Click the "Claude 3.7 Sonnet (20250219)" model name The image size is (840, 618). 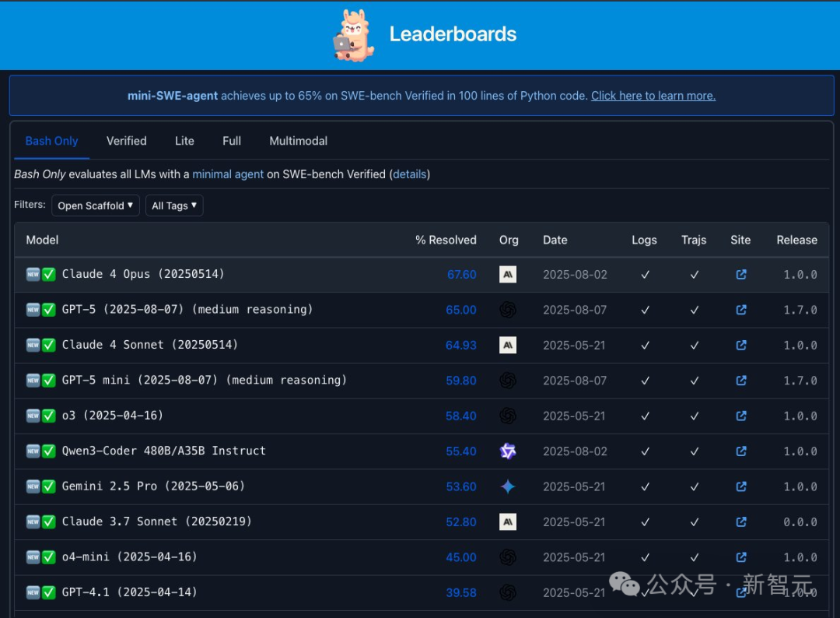(157, 521)
